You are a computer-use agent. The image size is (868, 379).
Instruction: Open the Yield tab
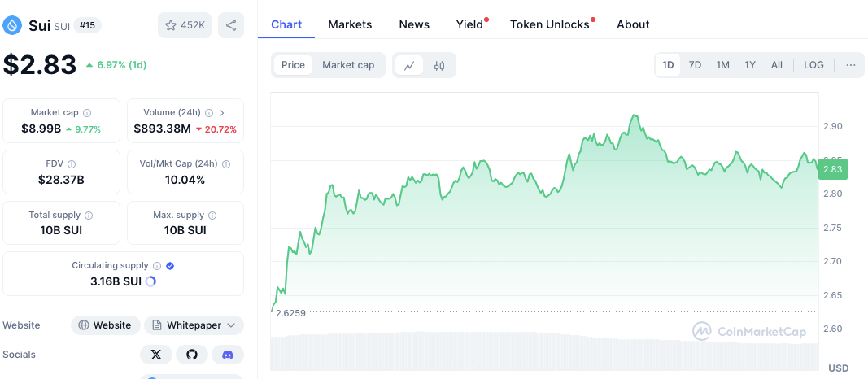click(470, 24)
